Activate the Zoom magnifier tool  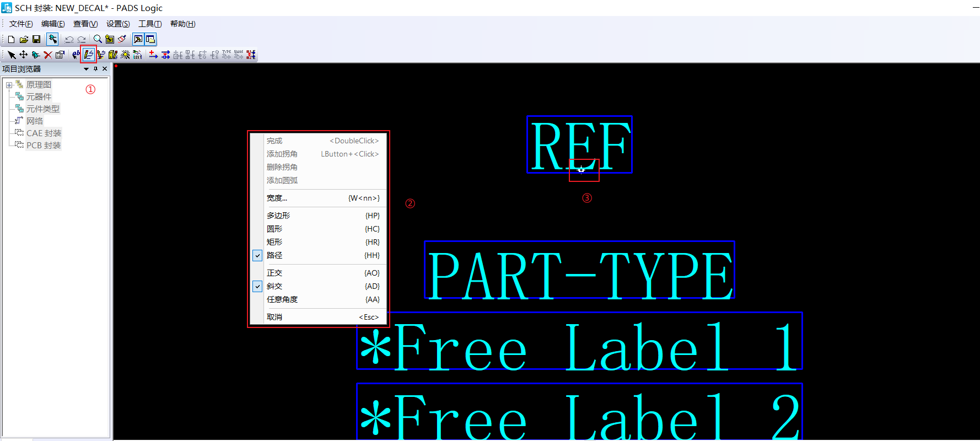(x=98, y=39)
